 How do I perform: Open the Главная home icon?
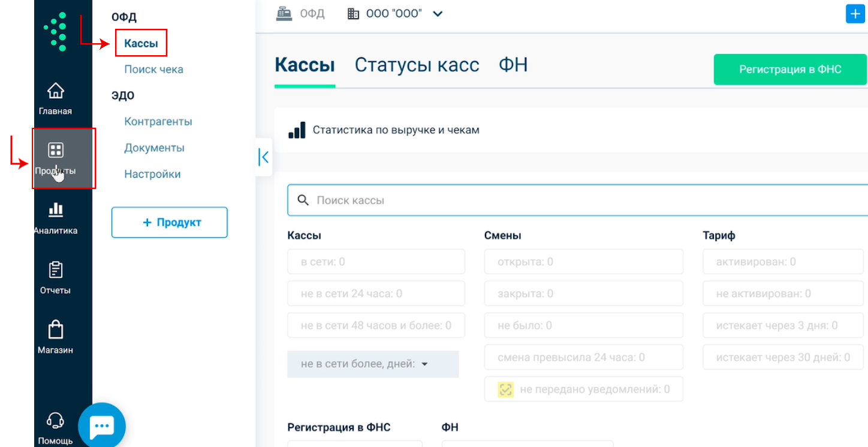[x=55, y=92]
